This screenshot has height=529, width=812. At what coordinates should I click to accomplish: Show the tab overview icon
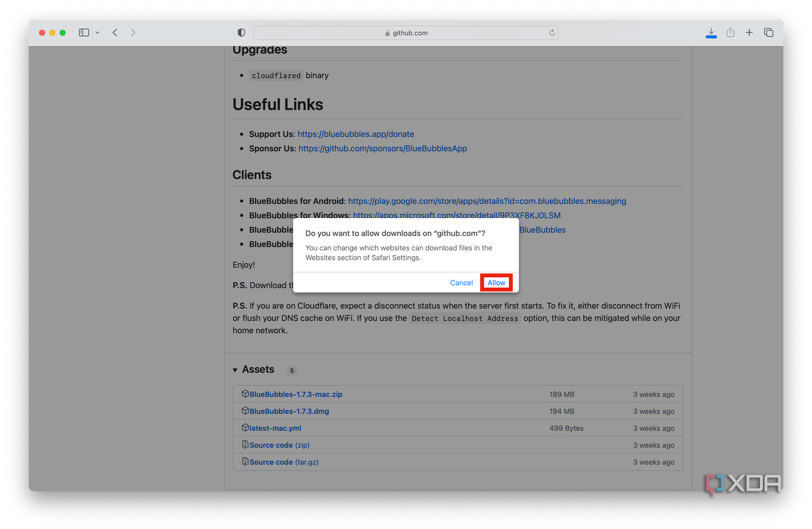(x=769, y=32)
